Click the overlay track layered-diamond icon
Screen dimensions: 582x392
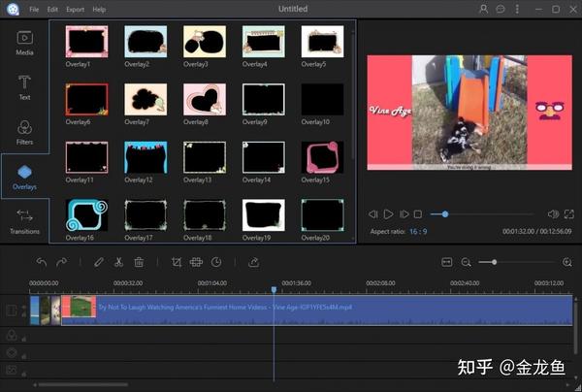pyautogui.click(x=12, y=352)
